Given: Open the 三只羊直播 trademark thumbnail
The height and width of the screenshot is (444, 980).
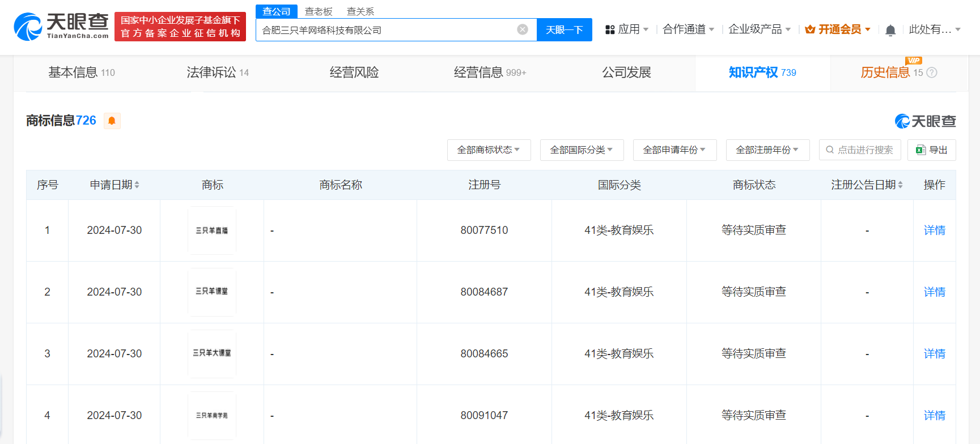Looking at the screenshot, I should tap(212, 230).
